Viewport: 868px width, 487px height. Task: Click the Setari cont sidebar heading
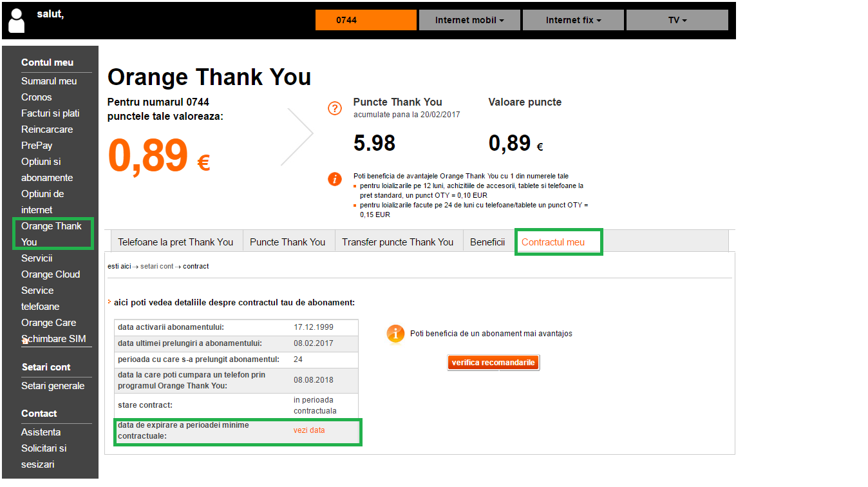[x=46, y=367]
